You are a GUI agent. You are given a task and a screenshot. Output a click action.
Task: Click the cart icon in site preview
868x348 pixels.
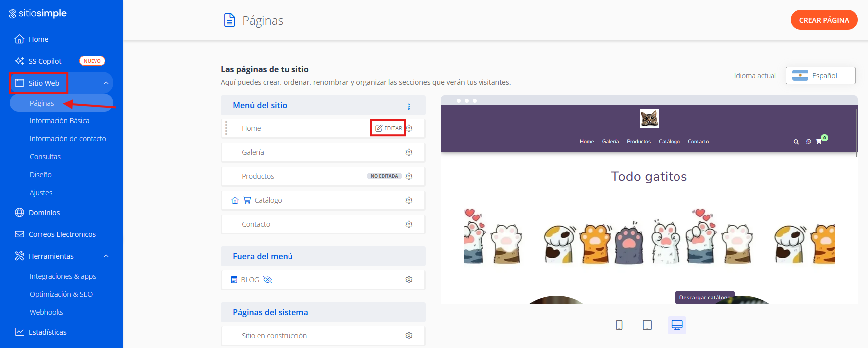tap(819, 142)
